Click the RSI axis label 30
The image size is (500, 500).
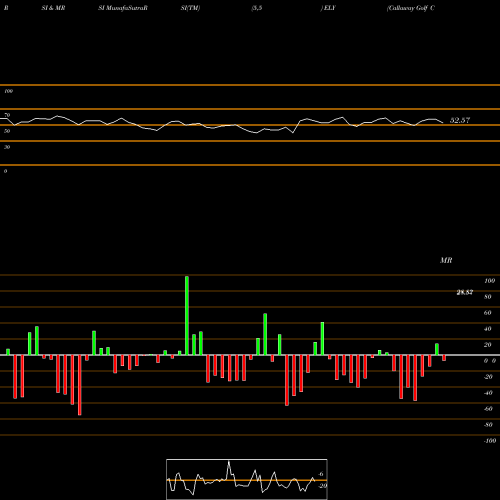click(7, 147)
